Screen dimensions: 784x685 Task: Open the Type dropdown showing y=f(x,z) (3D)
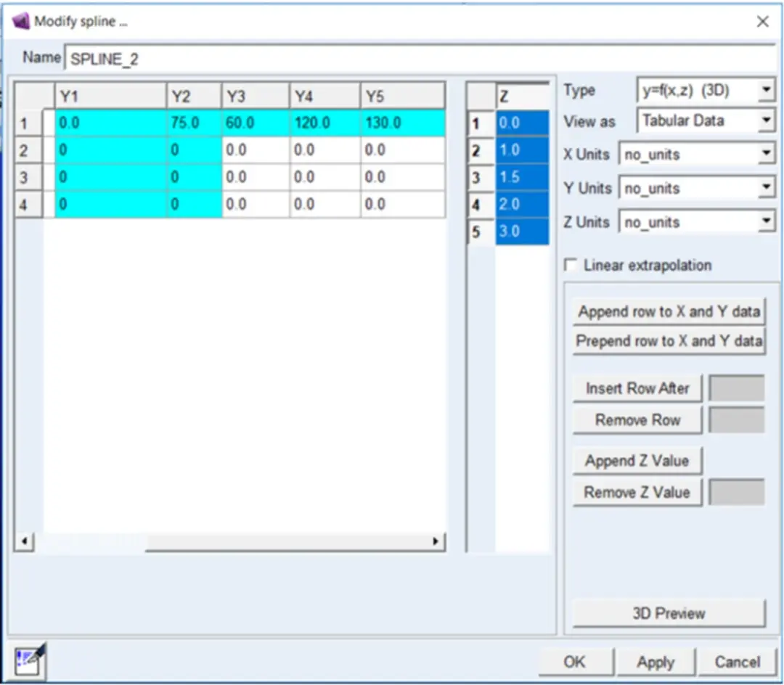[706, 91]
